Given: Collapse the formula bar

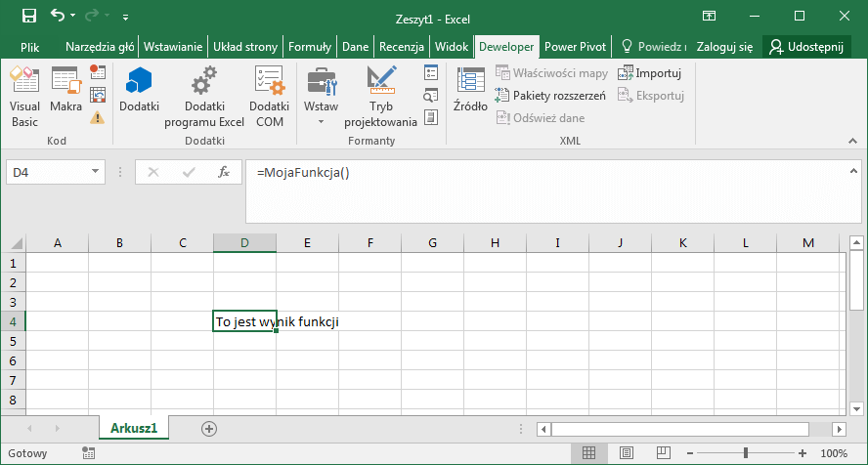Looking at the screenshot, I should [853, 171].
